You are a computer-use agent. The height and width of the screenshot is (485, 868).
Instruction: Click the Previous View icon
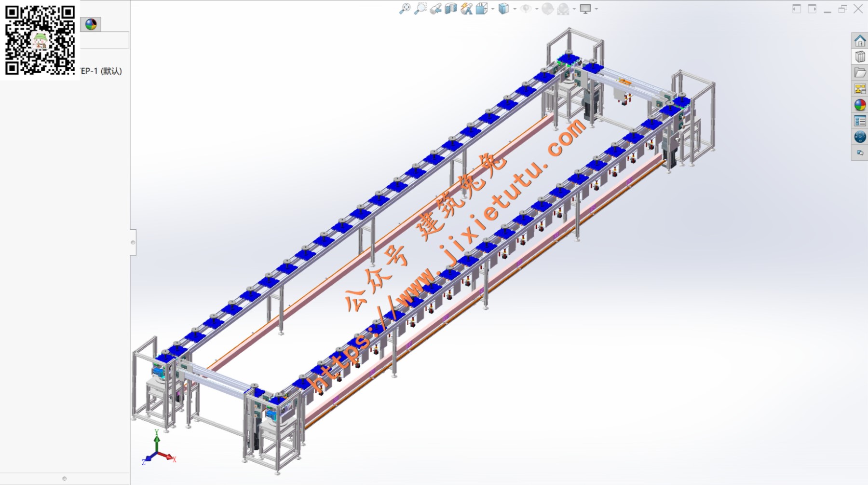(x=435, y=9)
